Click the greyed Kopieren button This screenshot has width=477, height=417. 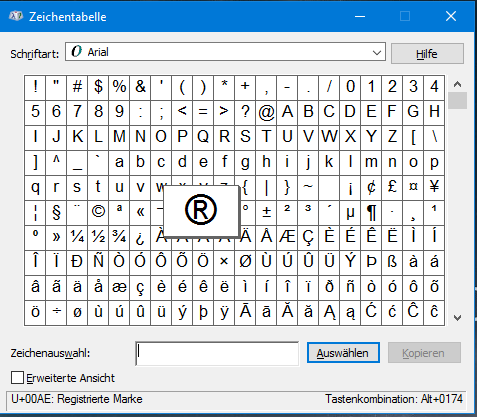click(424, 353)
